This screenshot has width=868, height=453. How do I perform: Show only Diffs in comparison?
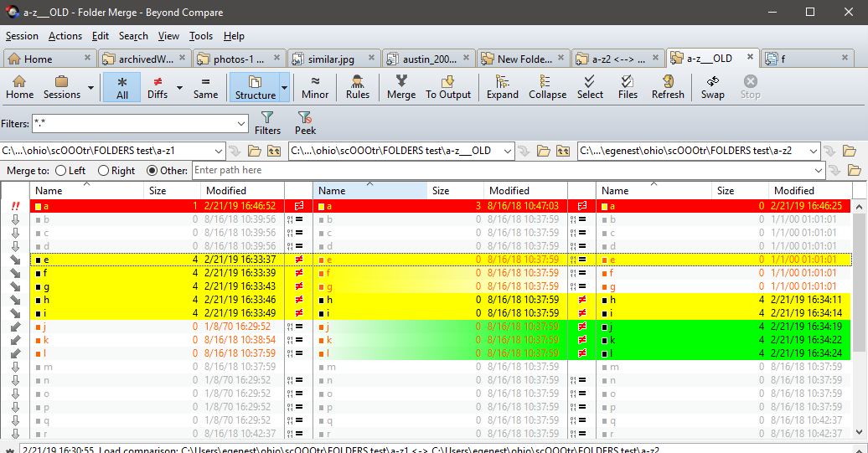[x=158, y=87]
